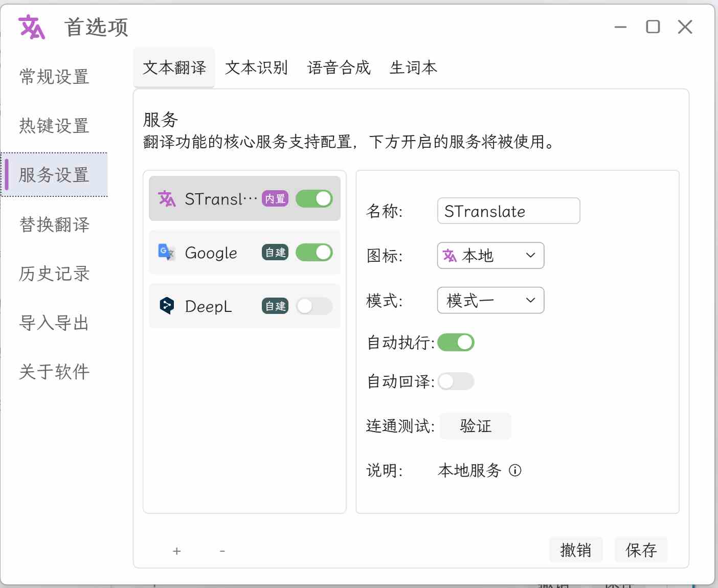The height and width of the screenshot is (588, 718).
Task: Click the plus icon to add a service
Action: coord(177,551)
